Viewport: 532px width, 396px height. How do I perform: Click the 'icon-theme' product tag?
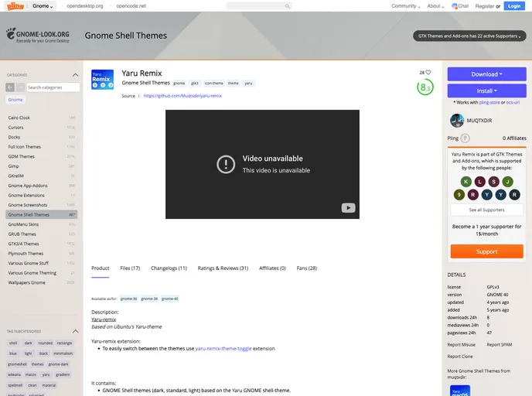click(x=213, y=83)
